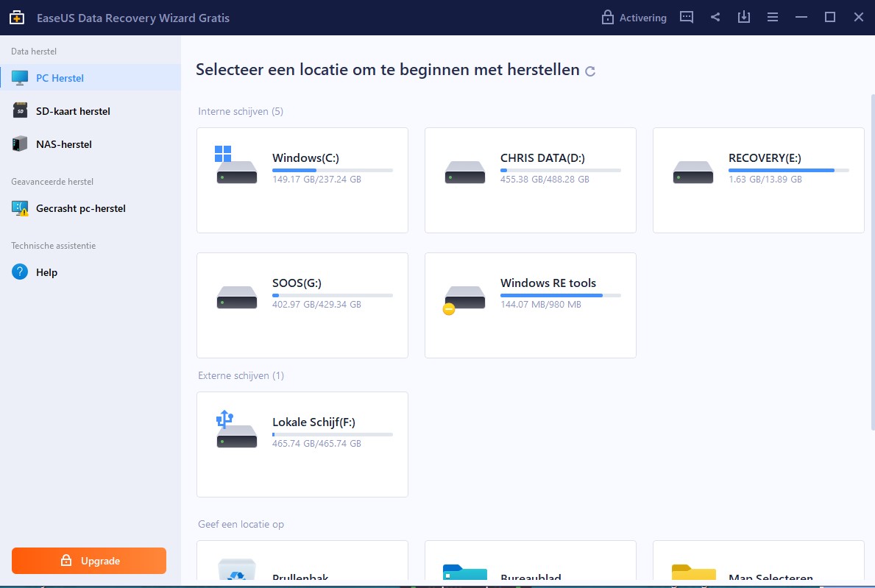Click the Windows RE tools drive icon
The image size is (875, 588).
(x=464, y=300)
